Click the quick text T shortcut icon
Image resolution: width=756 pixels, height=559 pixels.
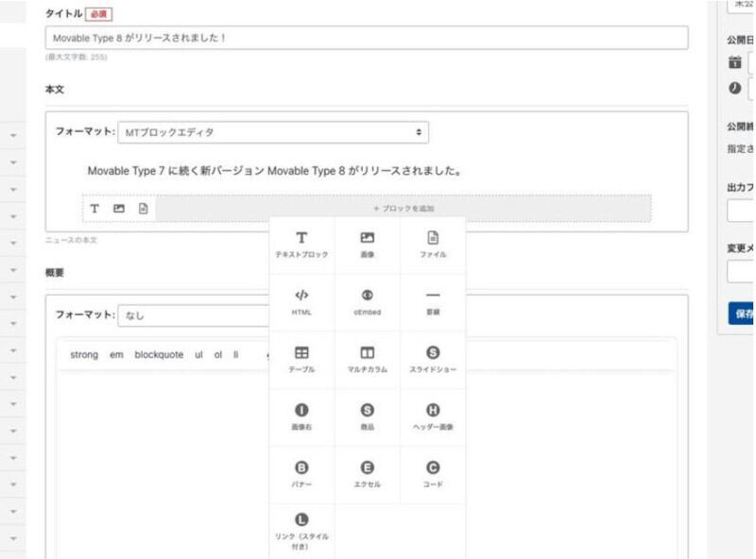pyautogui.click(x=94, y=209)
